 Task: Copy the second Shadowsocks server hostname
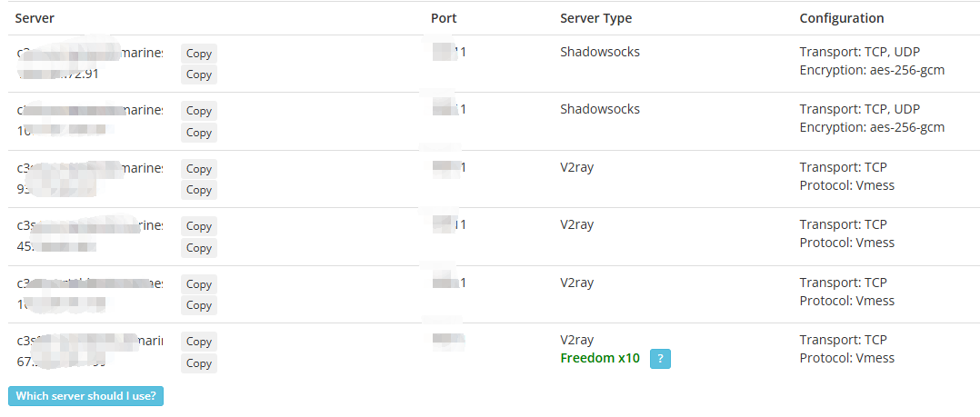[199, 111]
